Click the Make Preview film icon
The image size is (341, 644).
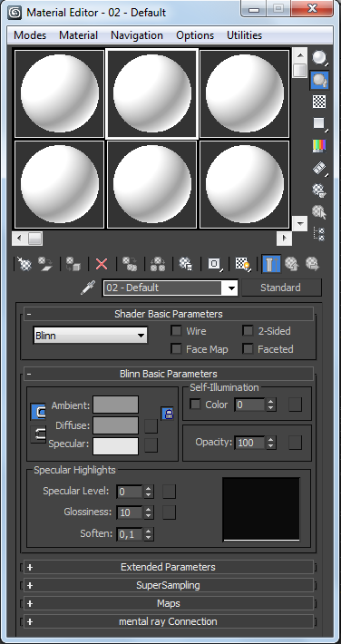point(319,168)
